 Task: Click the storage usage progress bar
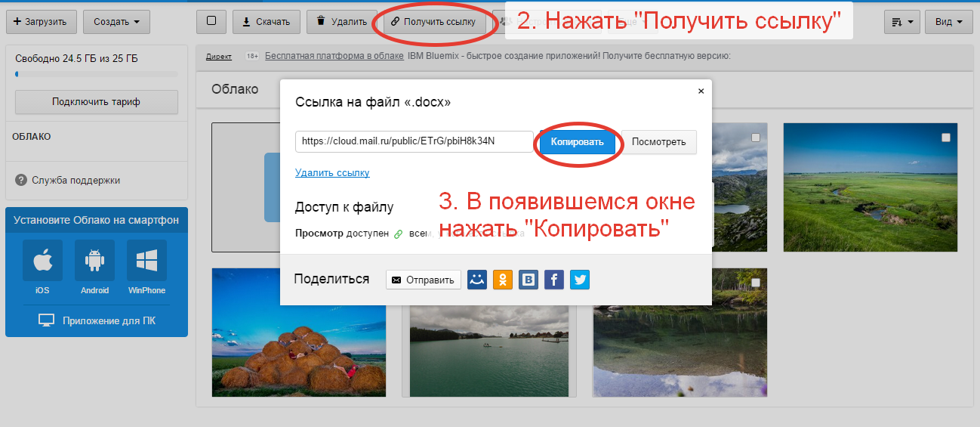tap(97, 74)
